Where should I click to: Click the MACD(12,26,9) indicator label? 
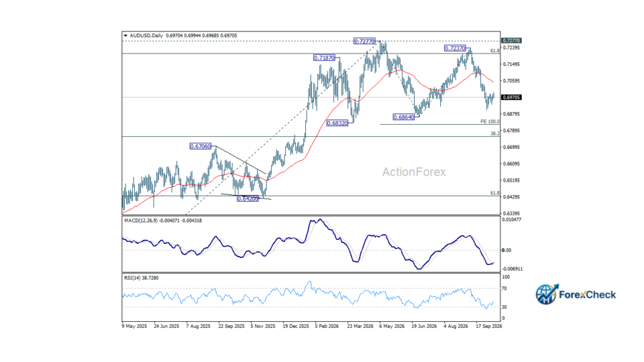[142, 221]
